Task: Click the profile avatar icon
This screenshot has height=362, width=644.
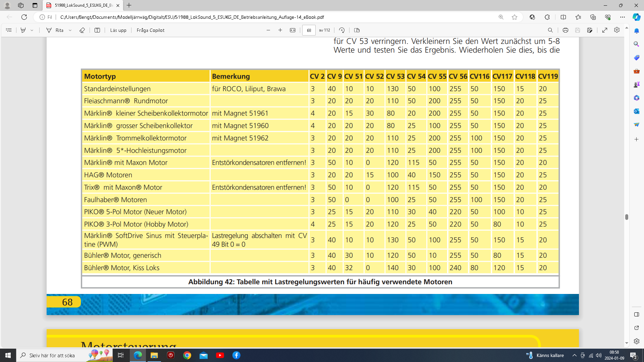Action: pos(7,5)
